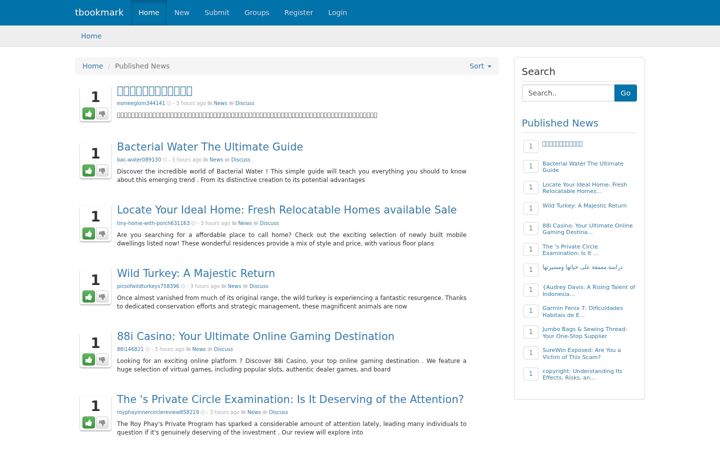Open sidebar link copyright: Understanding Its Effects

click(x=582, y=374)
